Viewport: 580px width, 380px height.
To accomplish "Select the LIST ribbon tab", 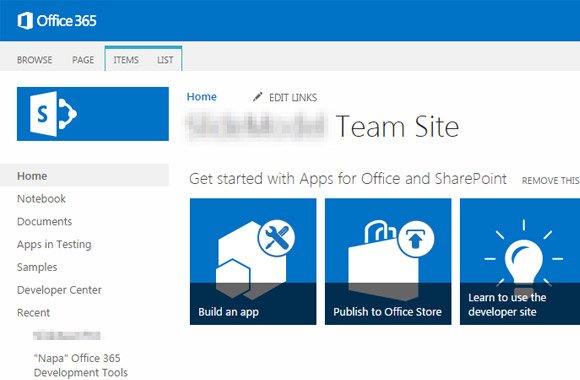I will (165, 60).
